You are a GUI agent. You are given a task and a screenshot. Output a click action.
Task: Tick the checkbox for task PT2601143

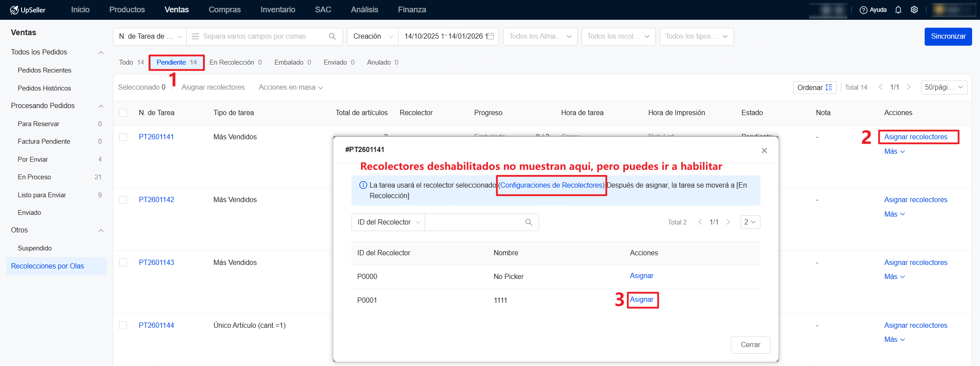pos(123,263)
